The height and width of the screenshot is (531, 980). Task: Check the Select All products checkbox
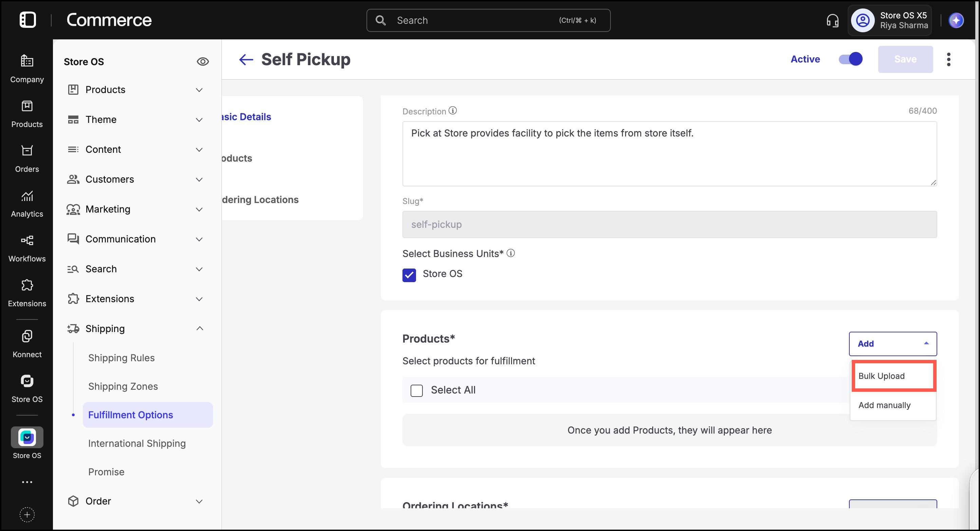pos(417,390)
